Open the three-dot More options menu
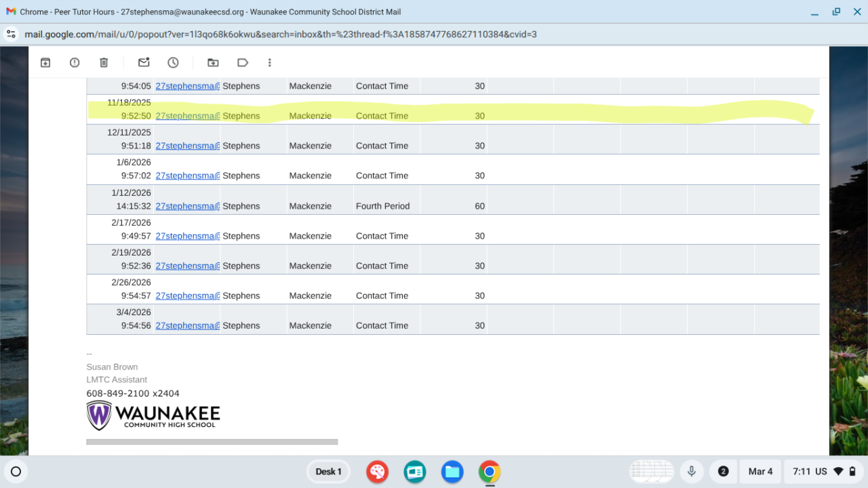The height and width of the screenshot is (488, 868). click(x=269, y=62)
